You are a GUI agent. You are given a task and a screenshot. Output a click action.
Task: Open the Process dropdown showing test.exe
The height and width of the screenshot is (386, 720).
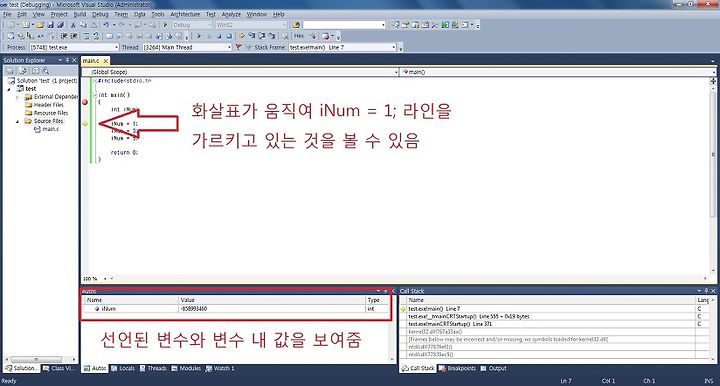pos(74,47)
